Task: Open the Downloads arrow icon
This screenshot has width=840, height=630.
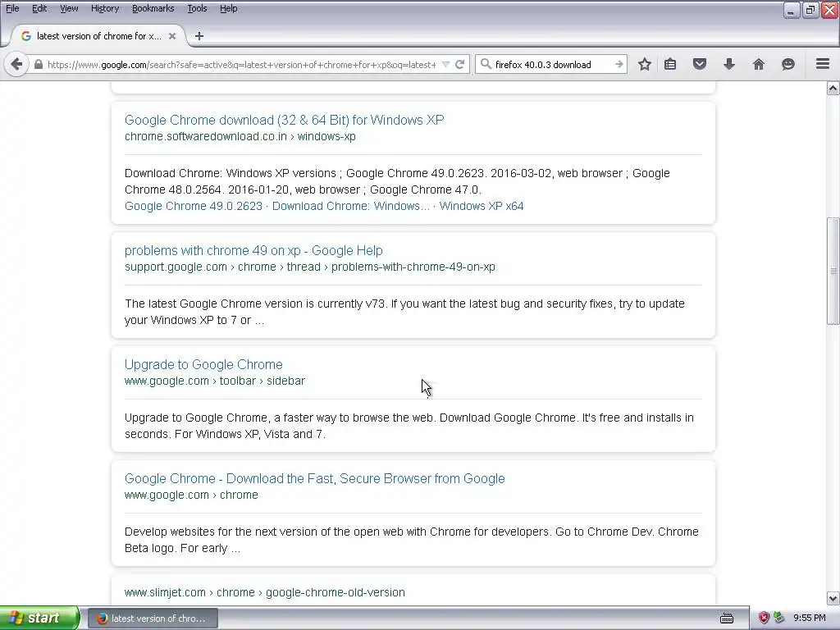Action: coord(729,64)
